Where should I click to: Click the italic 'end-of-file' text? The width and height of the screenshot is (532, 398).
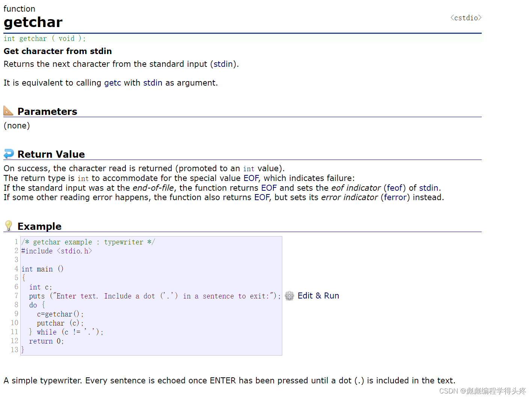pyautogui.click(x=154, y=188)
